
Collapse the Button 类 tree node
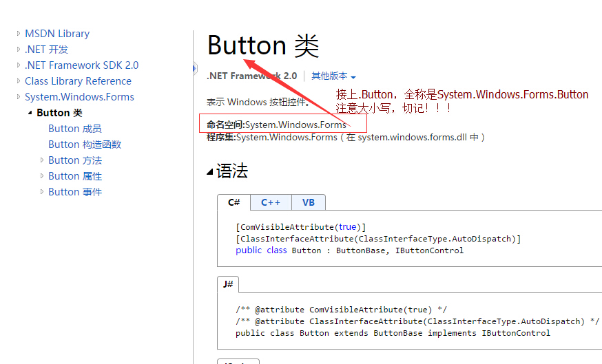tap(30, 113)
